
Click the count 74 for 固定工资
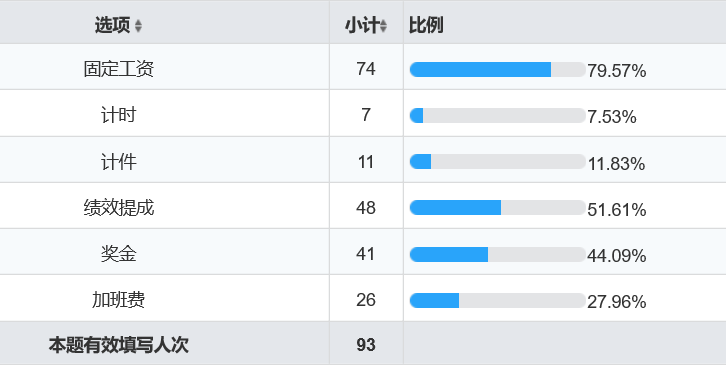366,69
